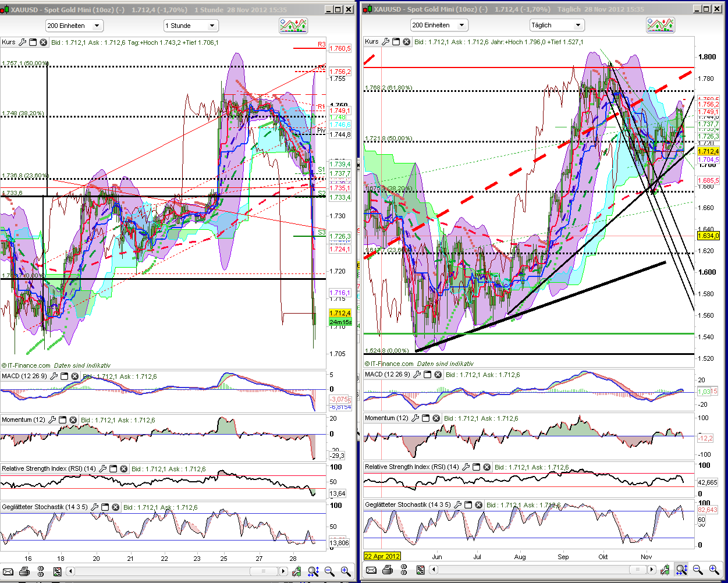
Task: Open the 'Täglich' timeframe dropdown
Action: tap(556, 25)
